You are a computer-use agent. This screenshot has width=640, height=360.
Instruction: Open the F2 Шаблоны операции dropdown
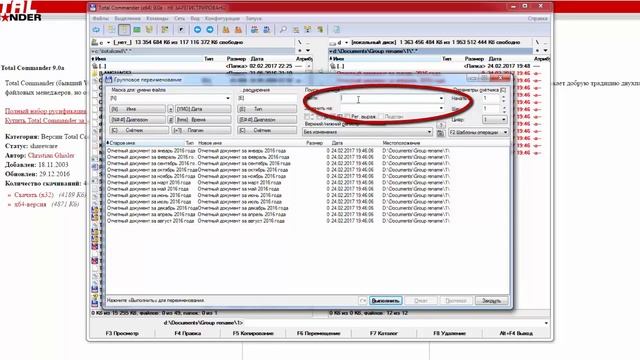[x=478, y=132]
